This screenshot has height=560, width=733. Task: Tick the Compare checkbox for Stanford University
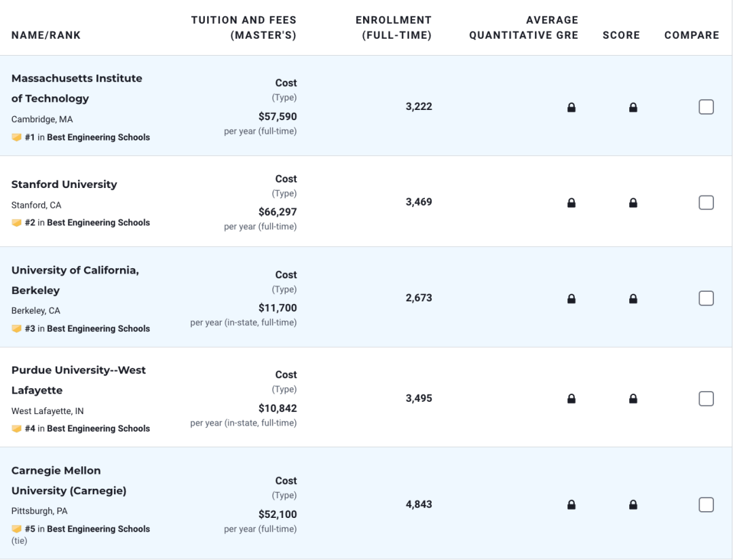pyautogui.click(x=706, y=202)
